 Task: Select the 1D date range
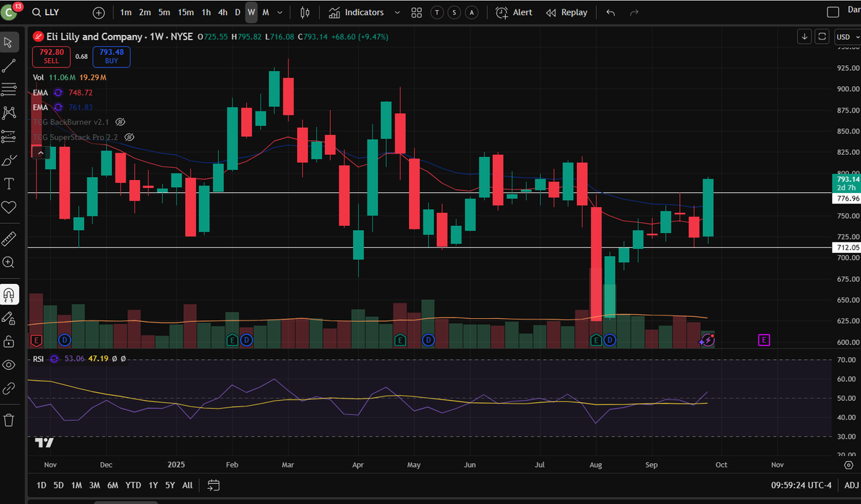42,485
